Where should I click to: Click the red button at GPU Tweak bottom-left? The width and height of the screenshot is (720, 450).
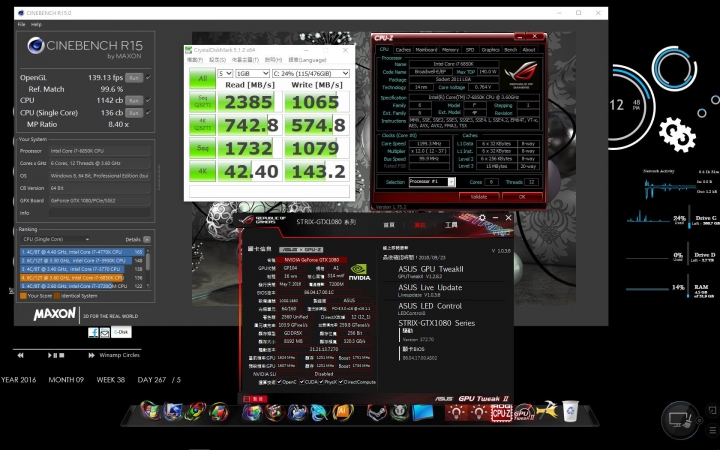tap(255, 399)
